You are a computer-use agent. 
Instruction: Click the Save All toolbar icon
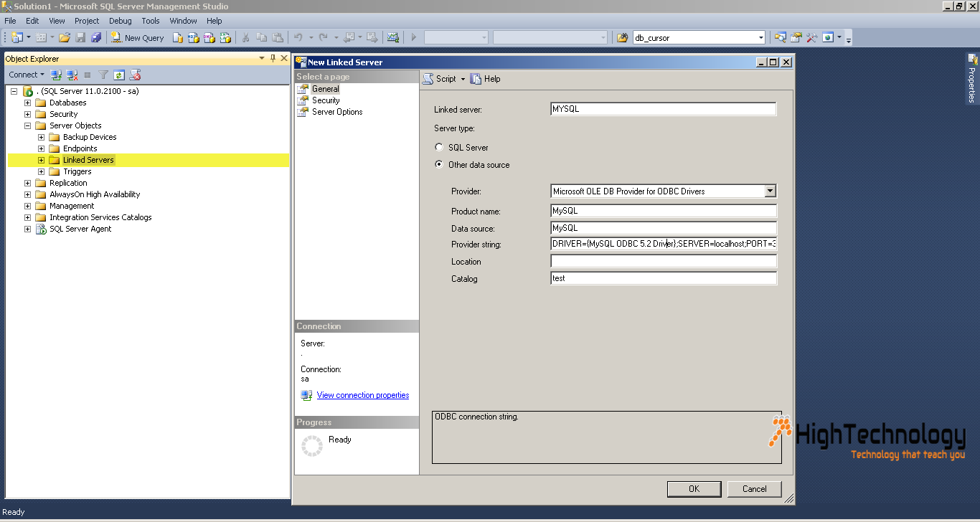pos(96,37)
